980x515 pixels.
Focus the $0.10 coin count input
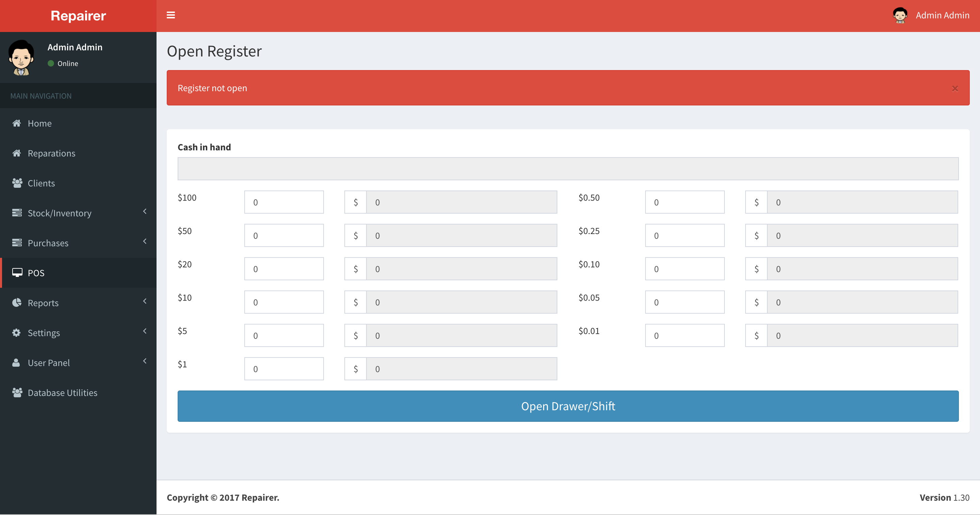click(685, 269)
